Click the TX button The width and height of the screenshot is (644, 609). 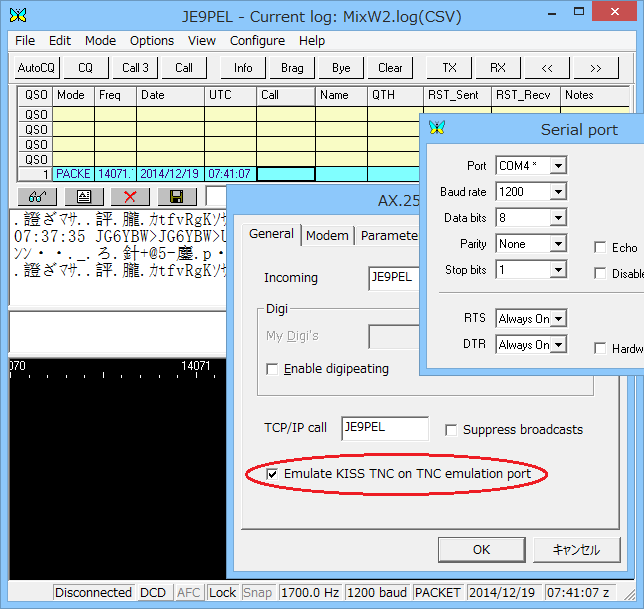tap(449, 68)
